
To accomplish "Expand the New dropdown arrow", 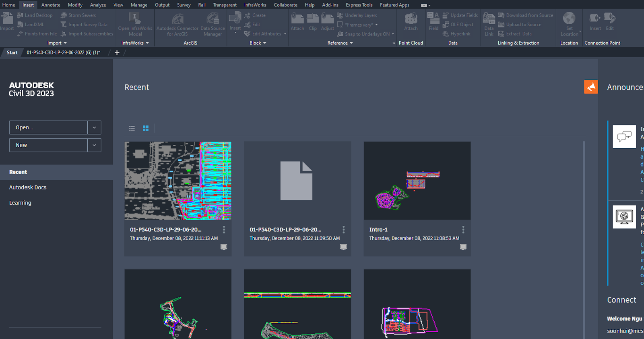I will pyautogui.click(x=94, y=145).
